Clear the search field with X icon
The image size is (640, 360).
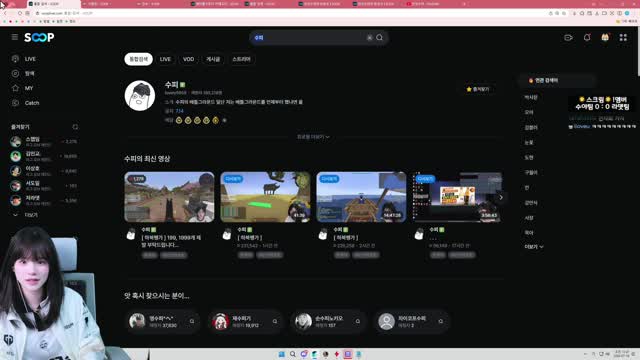pyautogui.click(x=369, y=38)
